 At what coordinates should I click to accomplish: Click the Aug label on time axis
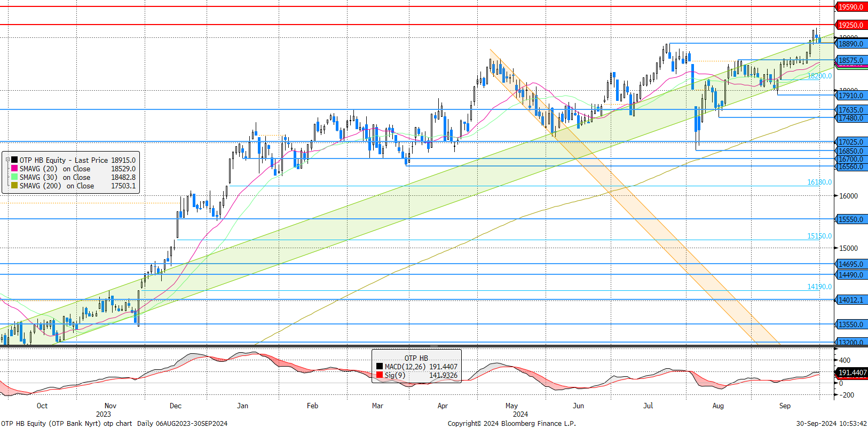[719, 406]
